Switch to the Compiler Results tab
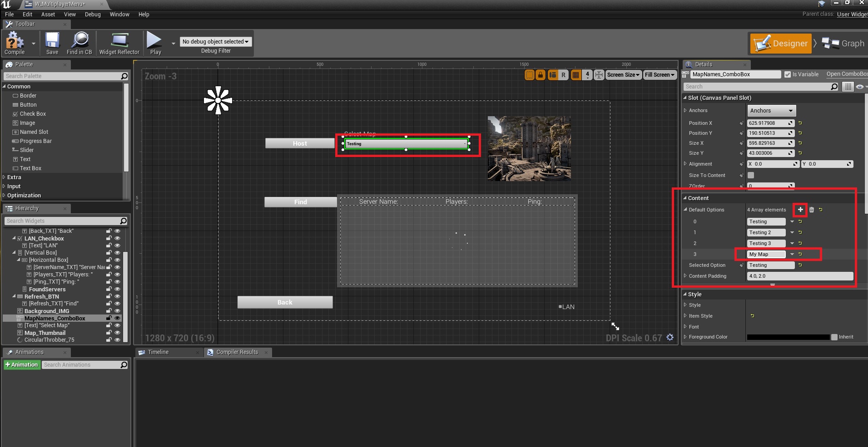The height and width of the screenshot is (447, 868). 237,352
